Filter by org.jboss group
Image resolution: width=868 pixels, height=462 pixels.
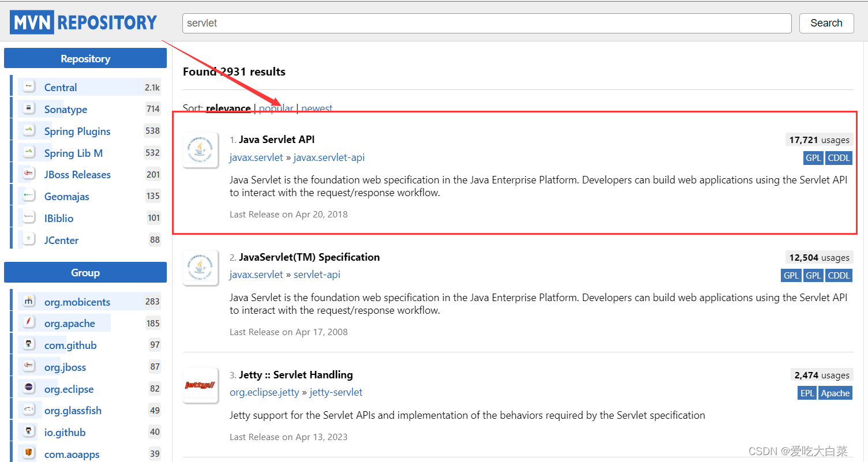tap(65, 367)
